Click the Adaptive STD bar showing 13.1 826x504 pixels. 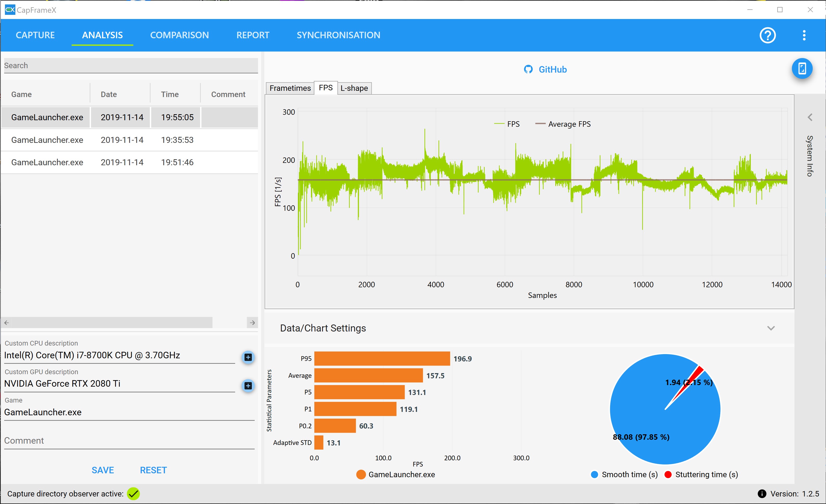click(x=318, y=442)
